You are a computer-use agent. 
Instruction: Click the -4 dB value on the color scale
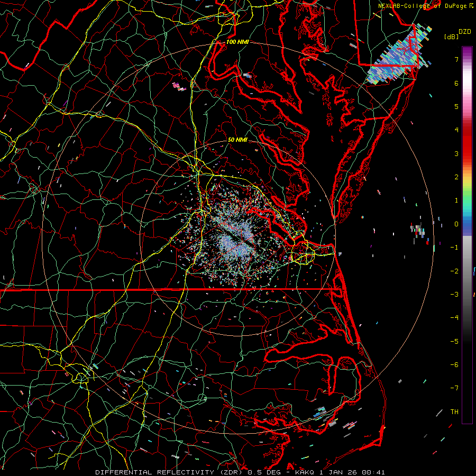coord(454,318)
